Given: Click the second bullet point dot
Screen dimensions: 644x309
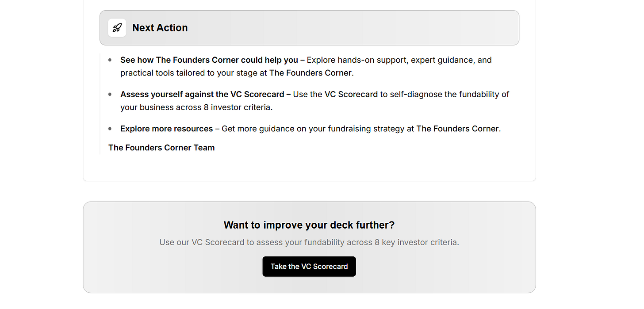Looking at the screenshot, I should pyautogui.click(x=110, y=94).
